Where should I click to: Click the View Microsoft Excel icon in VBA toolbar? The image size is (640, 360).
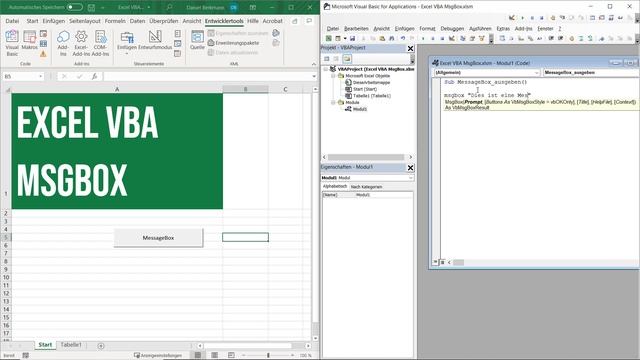pos(328,38)
